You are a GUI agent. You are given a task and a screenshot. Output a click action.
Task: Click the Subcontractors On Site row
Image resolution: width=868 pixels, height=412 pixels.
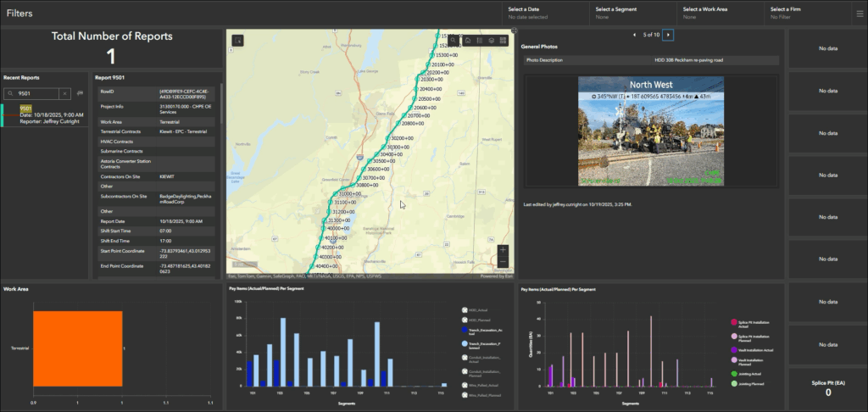pos(156,199)
